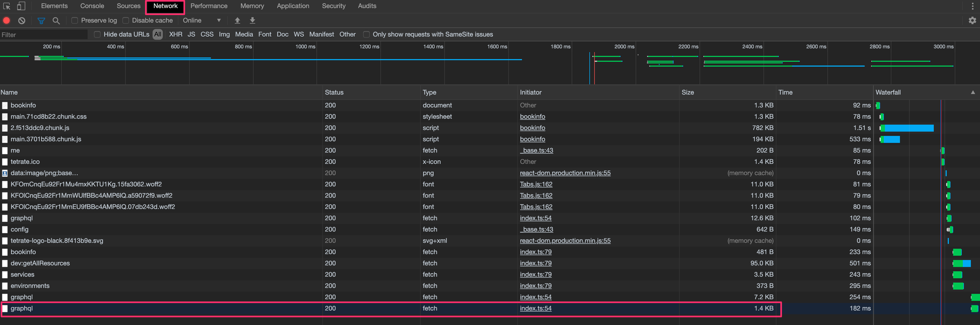Open index.ts:54 link of the 12.6 KB graphql request
This screenshot has height=325, width=980.
pyautogui.click(x=536, y=218)
